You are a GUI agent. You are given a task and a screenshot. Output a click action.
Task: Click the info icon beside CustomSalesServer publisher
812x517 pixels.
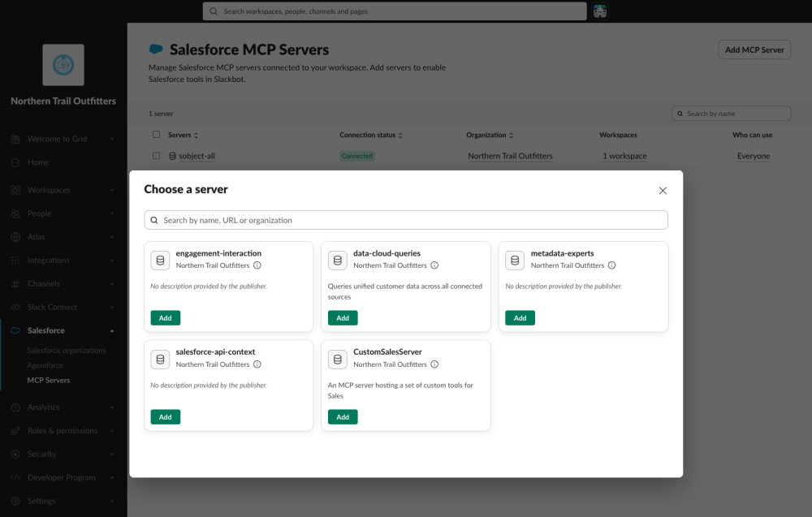tap(434, 364)
